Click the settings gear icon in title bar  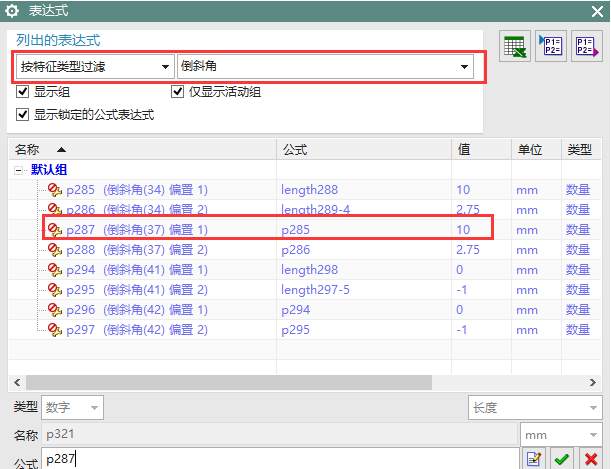pos(13,10)
